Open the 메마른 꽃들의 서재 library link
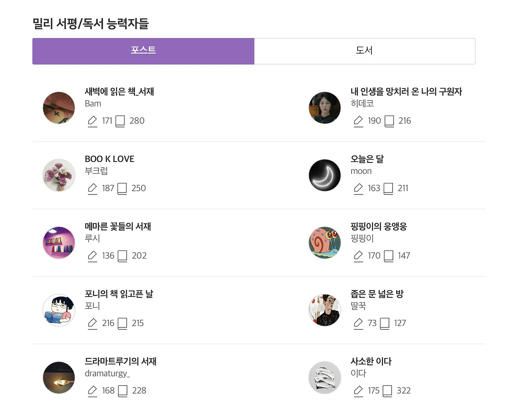Screen dimensions: 508x420 tap(118, 227)
